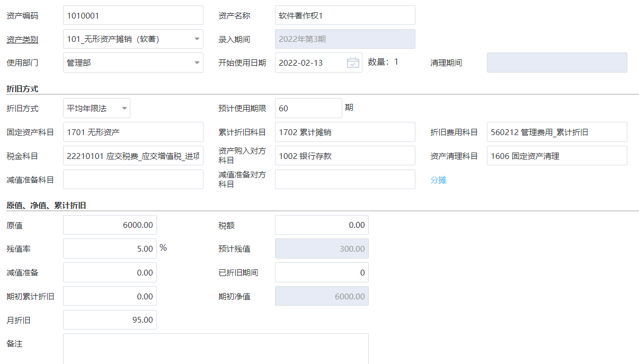Focus the 资产编码 field with 1010001

tap(133, 15)
